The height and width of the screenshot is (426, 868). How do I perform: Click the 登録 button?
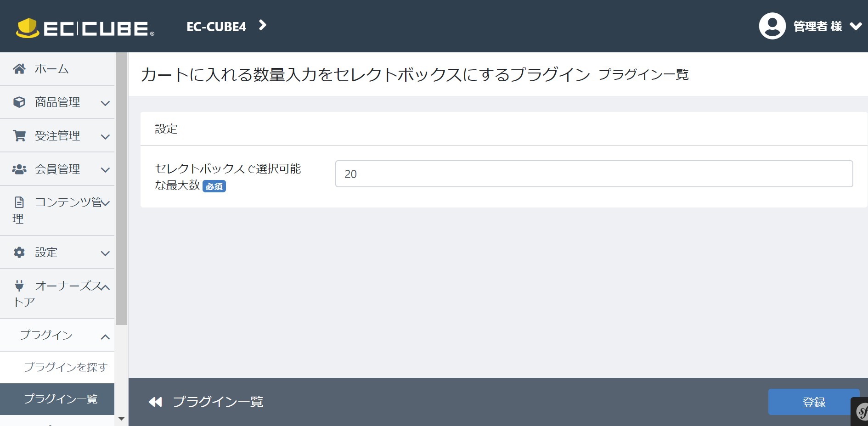814,402
